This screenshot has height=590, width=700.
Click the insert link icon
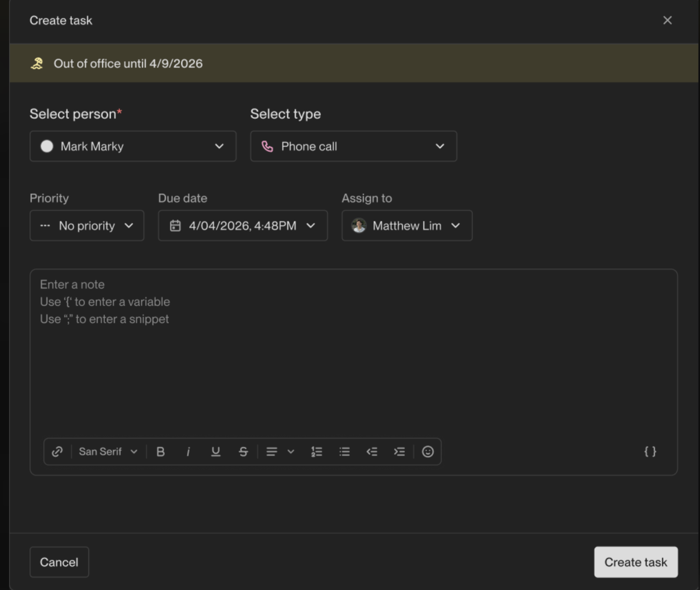click(x=57, y=452)
